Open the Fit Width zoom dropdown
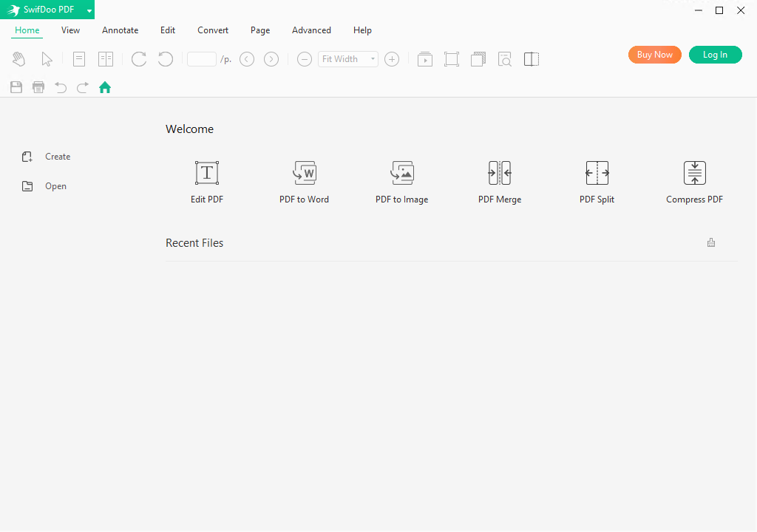This screenshot has width=757, height=532. click(x=348, y=59)
